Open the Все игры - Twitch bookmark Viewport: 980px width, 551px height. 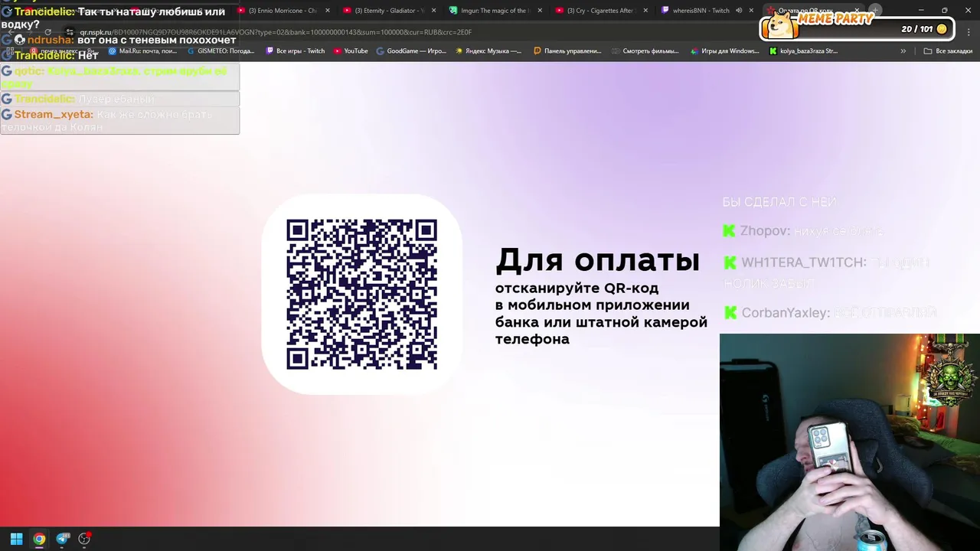[295, 51]
